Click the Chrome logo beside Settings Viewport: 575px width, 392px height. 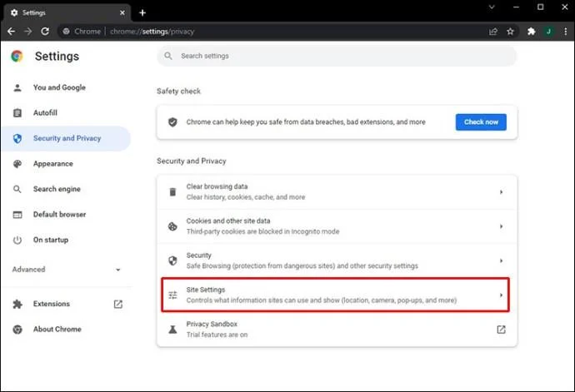[17, 56]
